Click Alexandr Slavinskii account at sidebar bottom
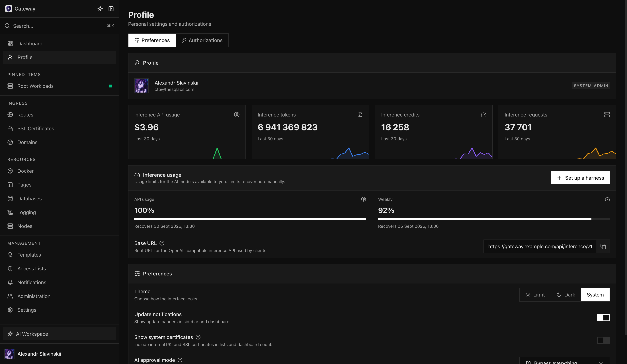 pyautogui.click(x=60, y=354)
